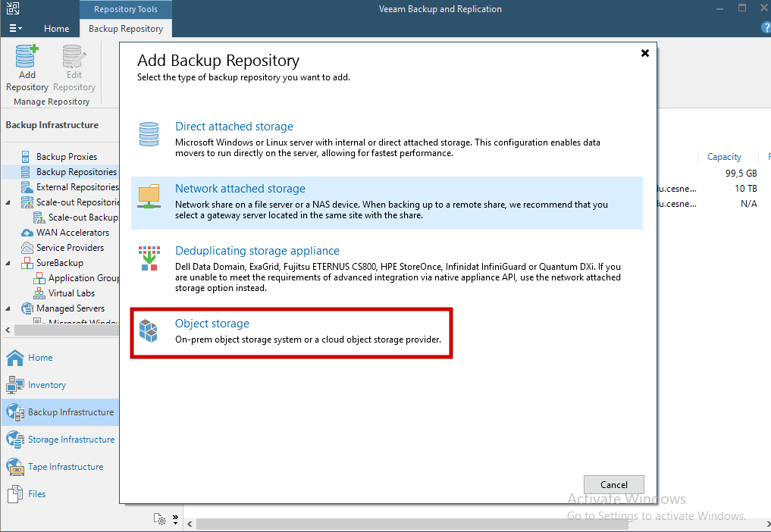
Task: Select the Direct attached storage icon
Action: [149, 133]
